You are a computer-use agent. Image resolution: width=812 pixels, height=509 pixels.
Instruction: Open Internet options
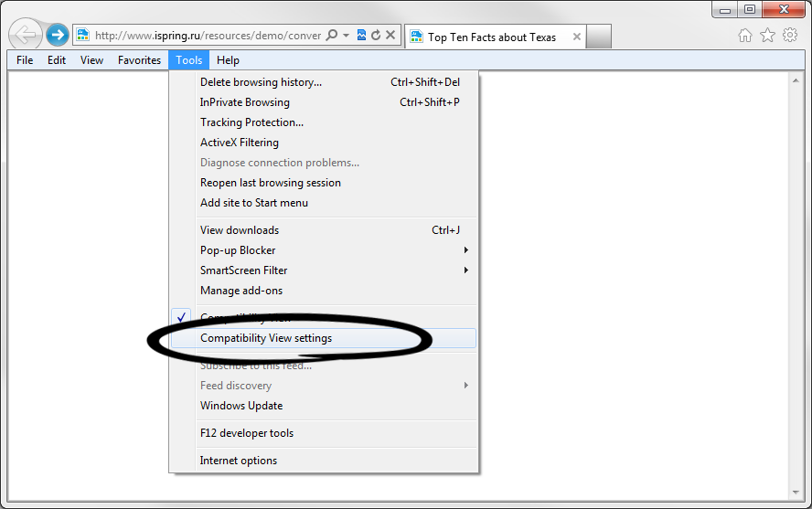tap(324, 461)
